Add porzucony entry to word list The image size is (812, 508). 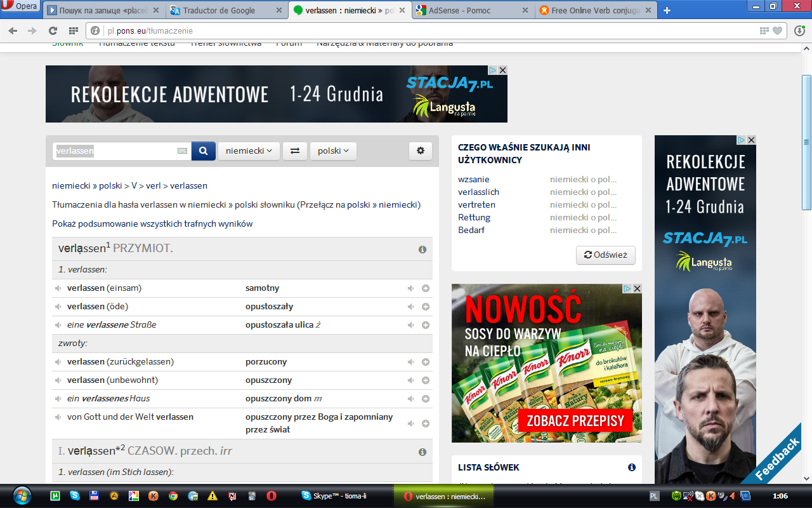click(426, 362)
